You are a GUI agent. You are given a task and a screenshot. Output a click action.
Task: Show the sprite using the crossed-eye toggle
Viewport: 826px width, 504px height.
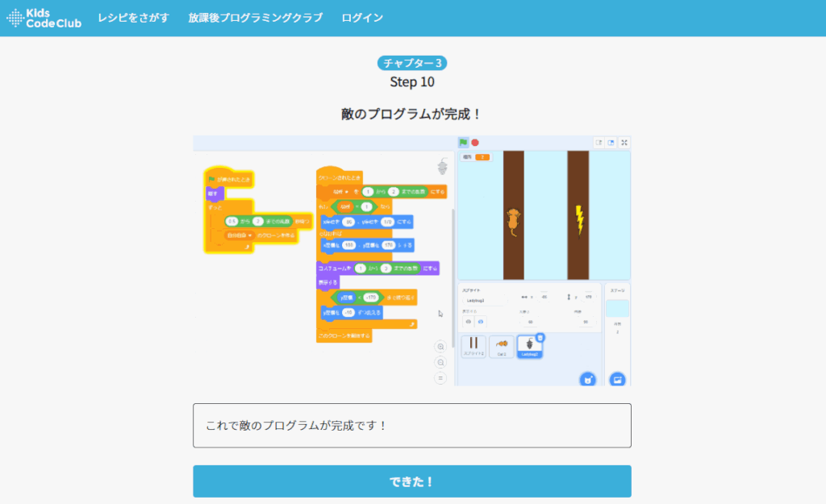(x=481, y=322)
